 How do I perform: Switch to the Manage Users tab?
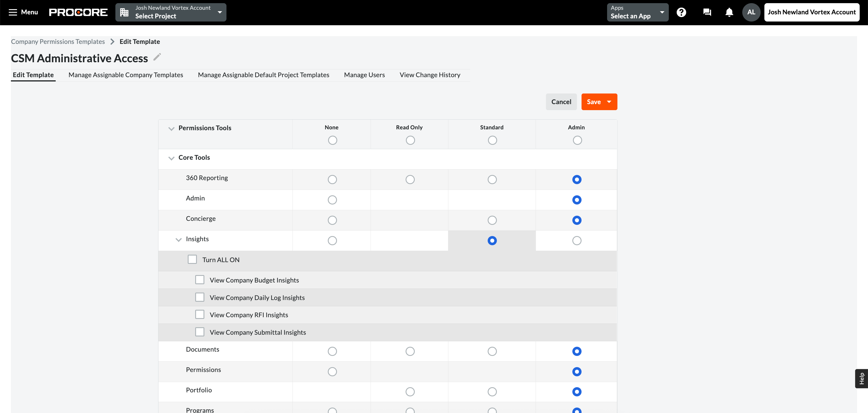click(364, 75)
